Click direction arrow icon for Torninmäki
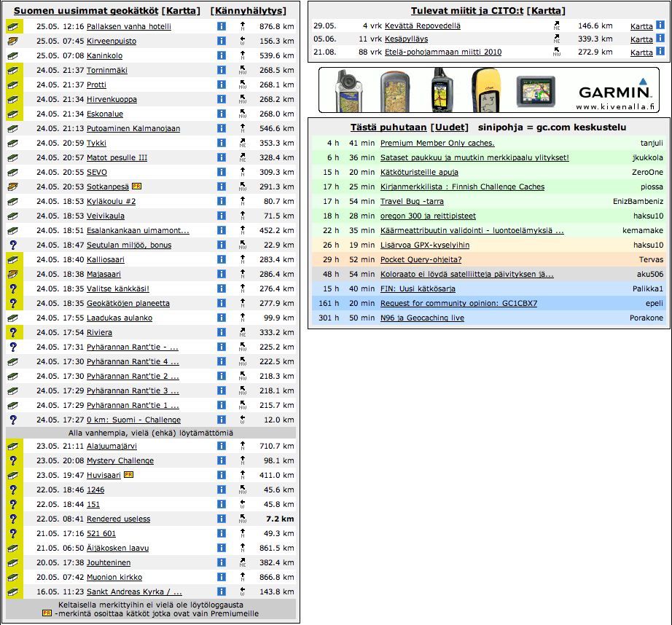The image size is (672, 625). pyautogui.click(x=243, y=70)
